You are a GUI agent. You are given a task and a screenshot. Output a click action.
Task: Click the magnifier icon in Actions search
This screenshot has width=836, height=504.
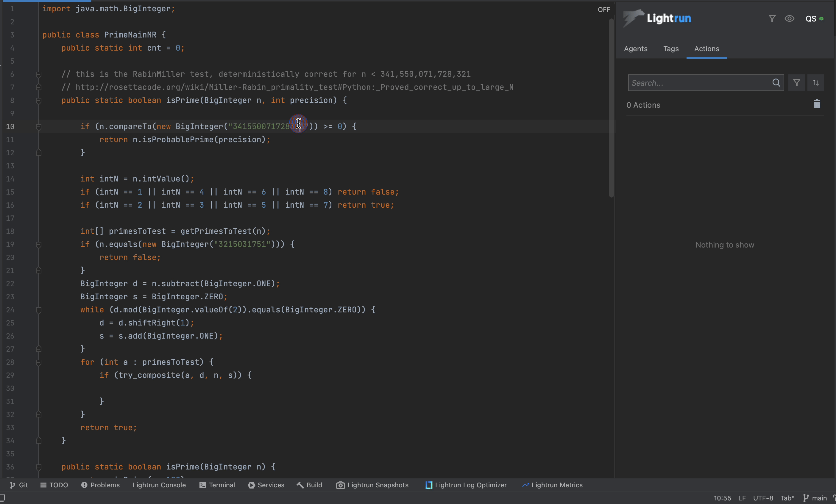pos(776,83)
